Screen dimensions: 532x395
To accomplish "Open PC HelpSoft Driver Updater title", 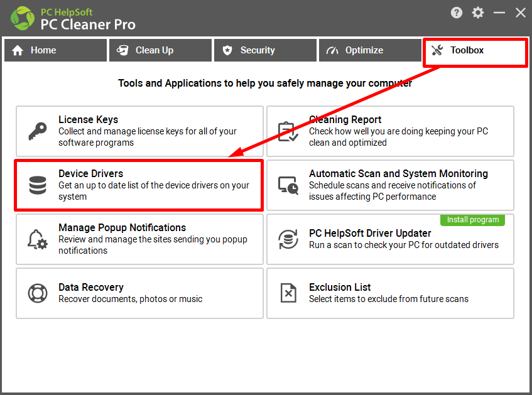I will pyautogui.click(x=370, y=234).
